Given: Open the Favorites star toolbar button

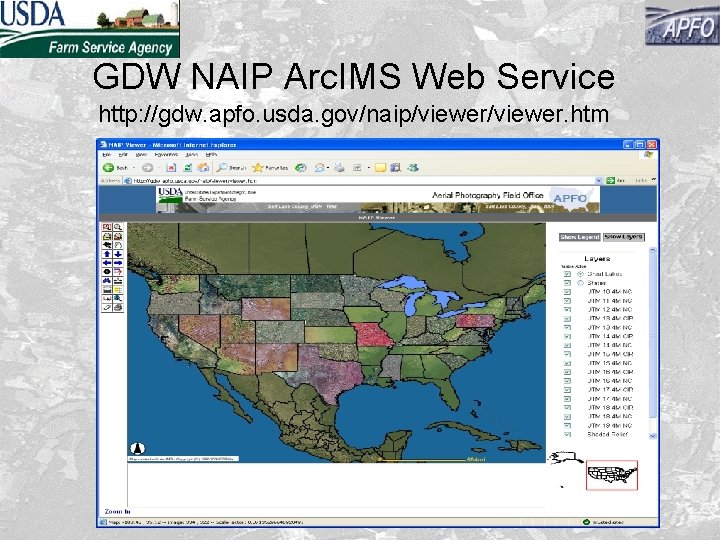Looking at the screenshot, I should pyautogui.click(x=270, y=168).
